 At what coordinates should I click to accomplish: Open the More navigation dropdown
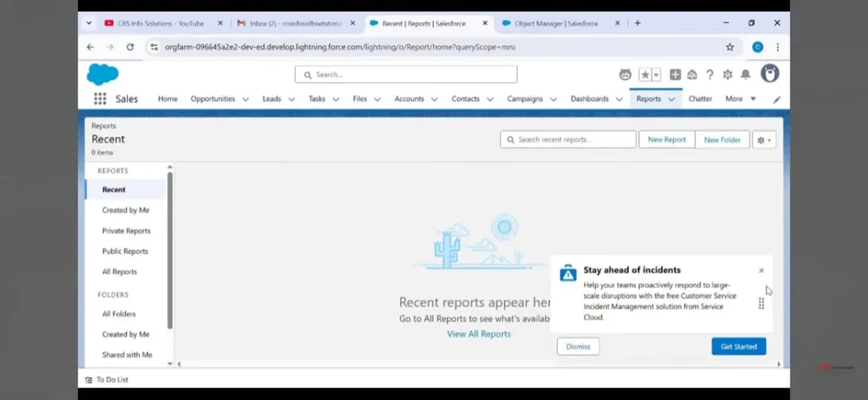pos(739,99)
